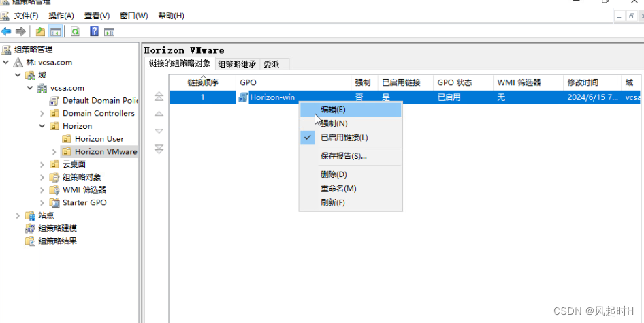Expand the 云桌面 node
The width and height of the screenshot is (644, 323).
coord(42,164)
